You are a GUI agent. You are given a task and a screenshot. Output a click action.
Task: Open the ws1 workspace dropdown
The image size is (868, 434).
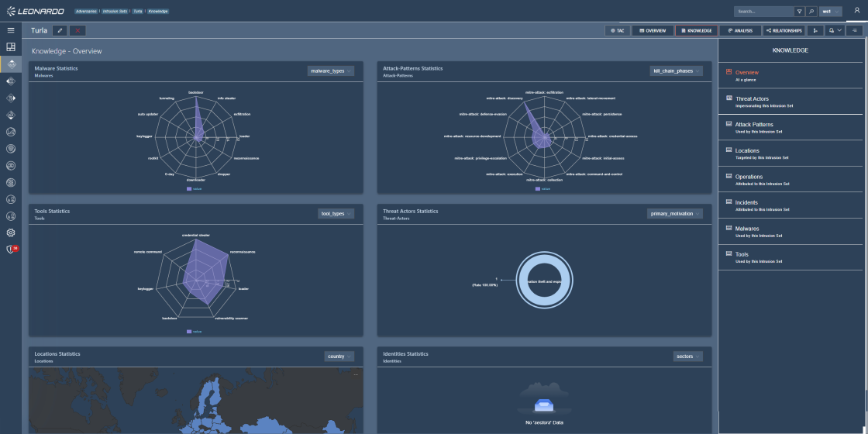pos(830,12)
